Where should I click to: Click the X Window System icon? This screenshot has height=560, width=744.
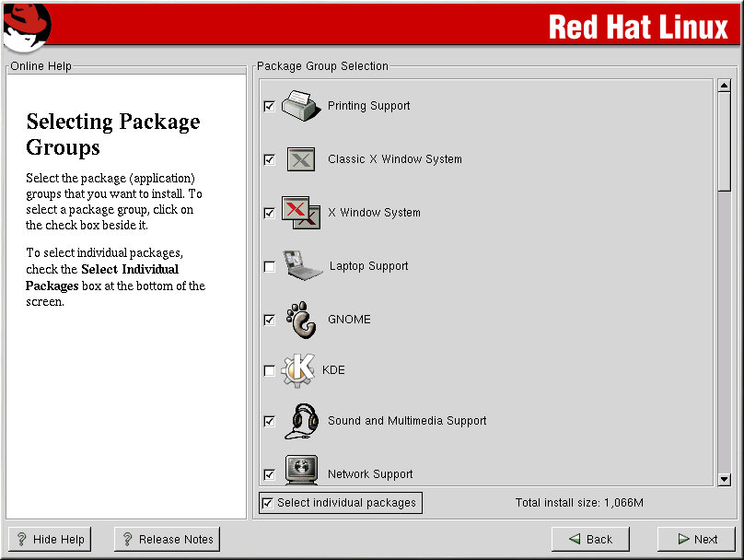(300, 213)
